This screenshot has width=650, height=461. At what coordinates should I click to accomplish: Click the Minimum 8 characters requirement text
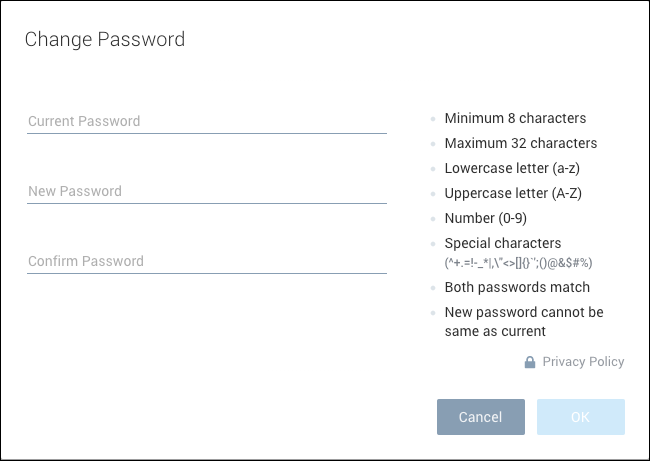[x=515, y=118]
